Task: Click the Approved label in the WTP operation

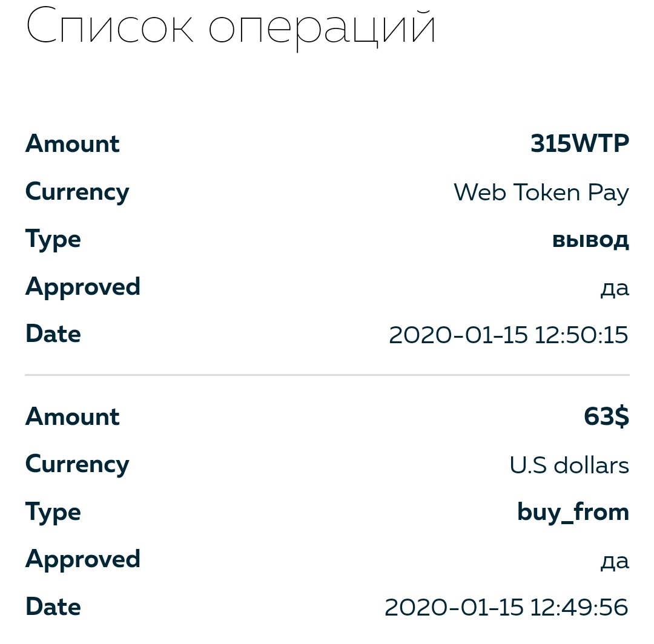Action: (x=83, y=287)
